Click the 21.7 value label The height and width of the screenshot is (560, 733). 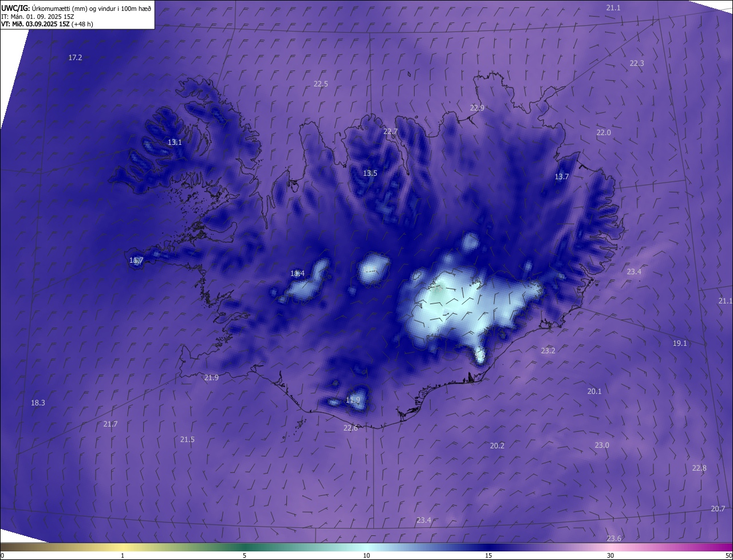coord(111,424)
